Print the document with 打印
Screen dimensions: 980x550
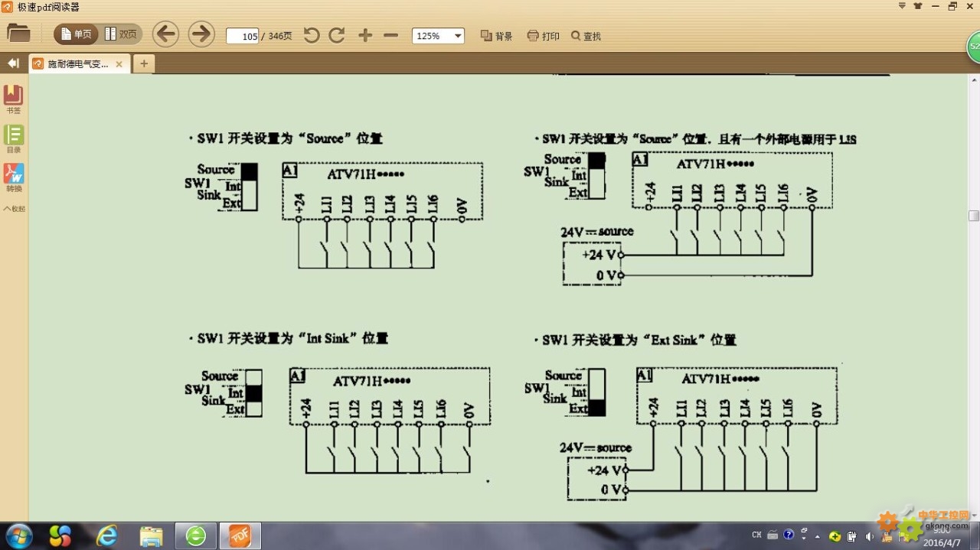544,36
